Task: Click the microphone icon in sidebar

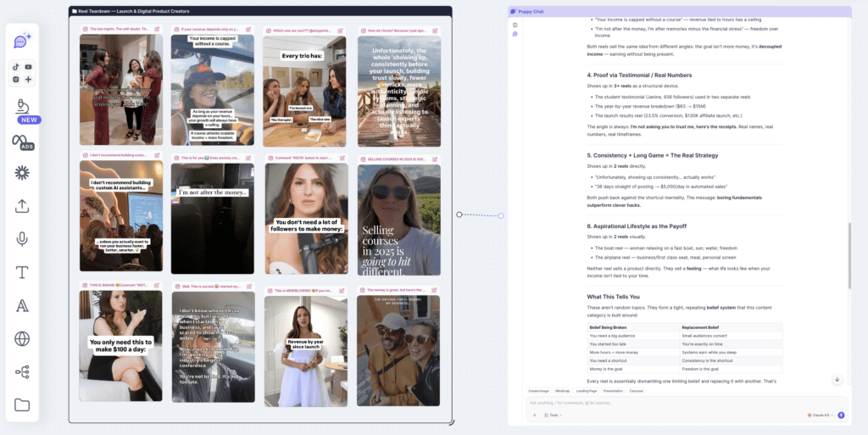Action: coord(22,239)
